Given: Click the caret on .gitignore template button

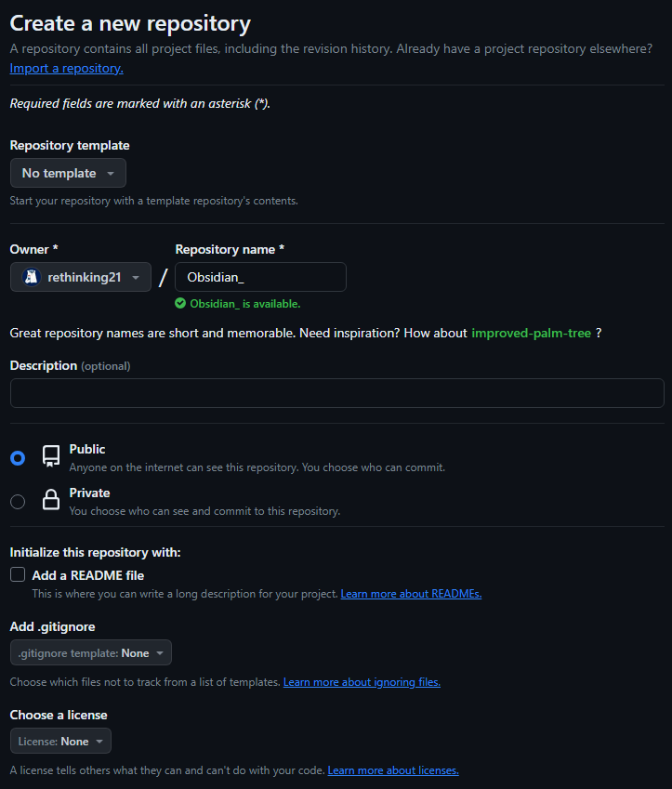Looking at the screenshot, I should point(158,652).
